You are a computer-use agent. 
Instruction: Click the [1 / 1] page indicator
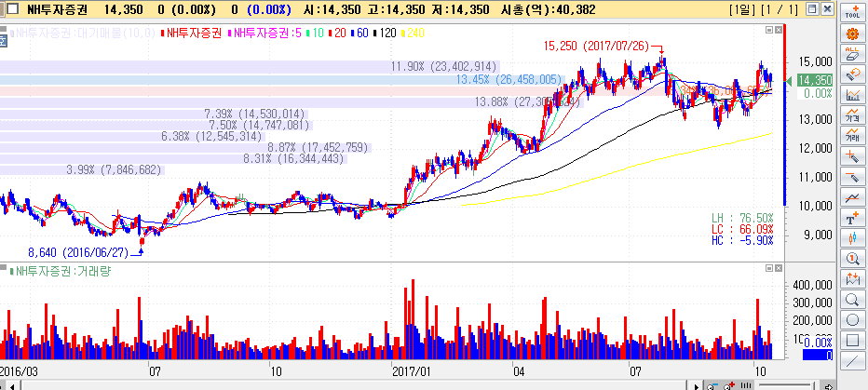780,9
